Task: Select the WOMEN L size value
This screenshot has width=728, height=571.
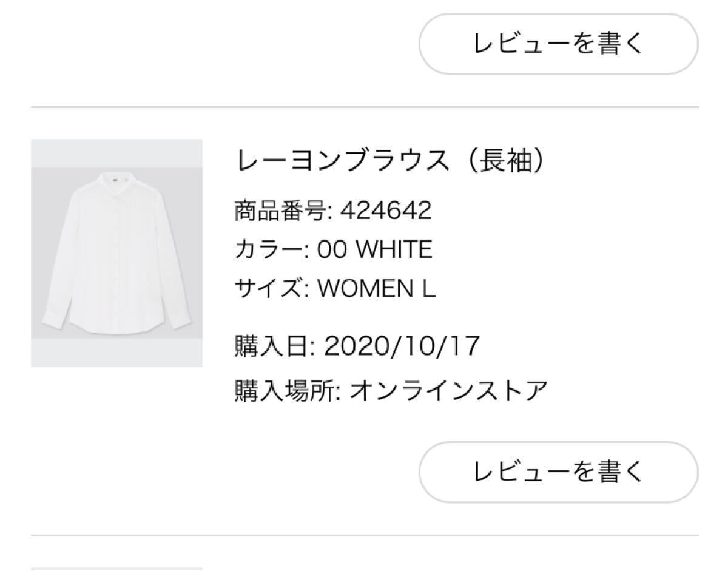Action: point(377,289)
